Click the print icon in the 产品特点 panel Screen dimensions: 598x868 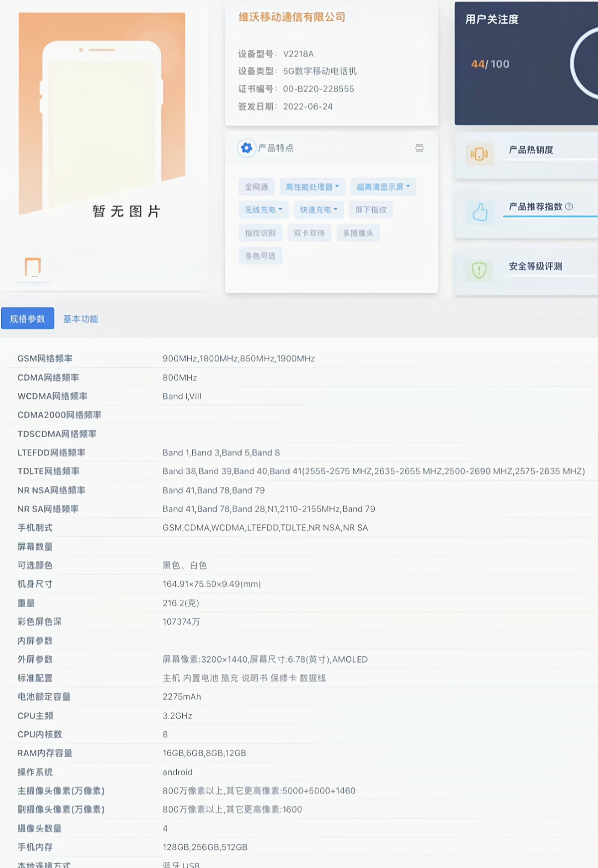click(x=420, y=148)
